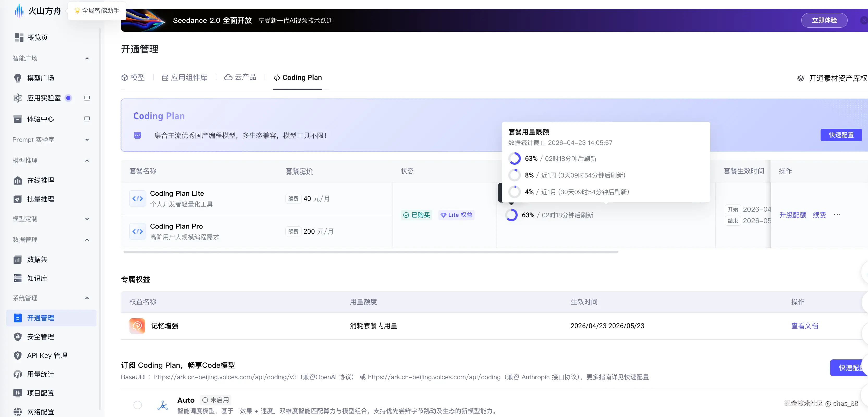Open 用量统计 from the sidebar icon
Screen dimensions: 868x417
[17, 374]
